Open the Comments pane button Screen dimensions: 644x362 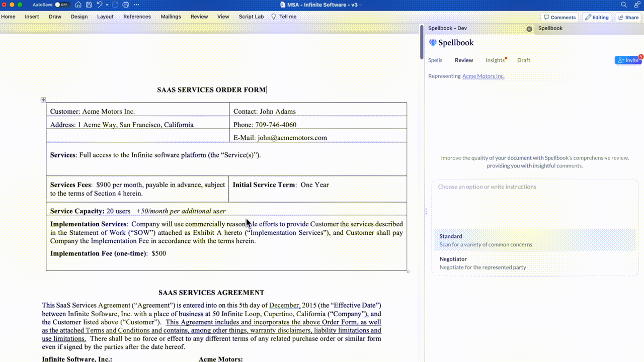559,17
